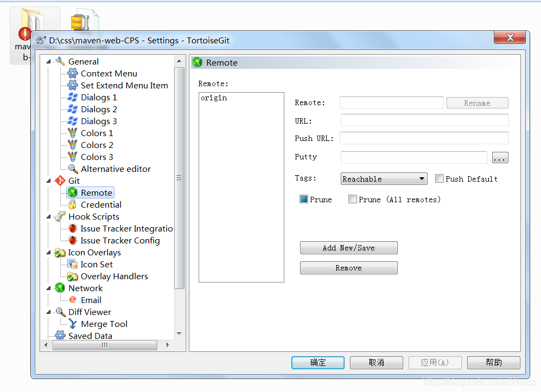Open the Credential settings page
This screenshot has width=541, height=392.
click(101, 204)
